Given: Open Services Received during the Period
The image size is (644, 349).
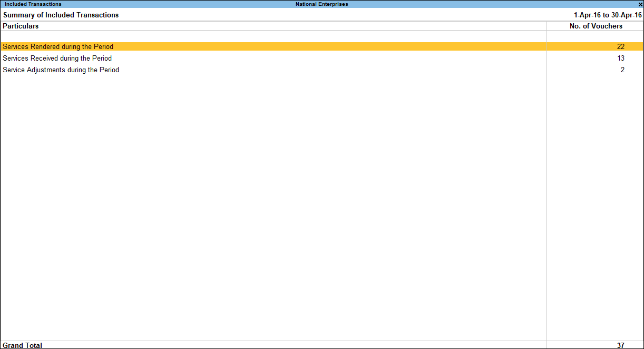Looking at the screenshot, I should (57, 58).
